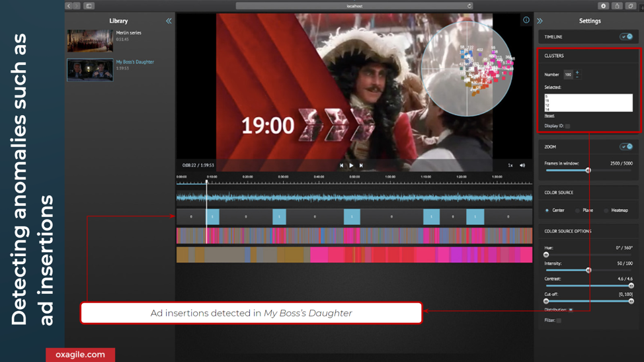Image resolution: width=644 pixels, height=362 pixels.
Task: Collapse the Library panel with double chevron
Action: pyautogui.click(x=169, y=21)
